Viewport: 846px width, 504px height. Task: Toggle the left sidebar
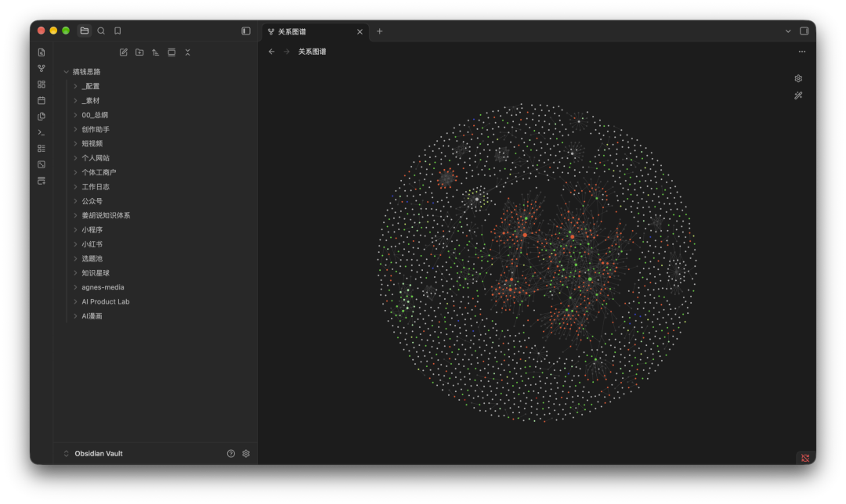[246, 31]
